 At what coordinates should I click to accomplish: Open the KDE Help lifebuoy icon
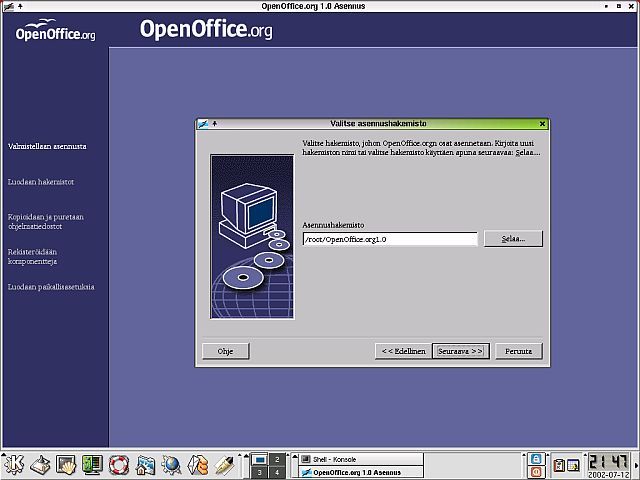[119, 465]
